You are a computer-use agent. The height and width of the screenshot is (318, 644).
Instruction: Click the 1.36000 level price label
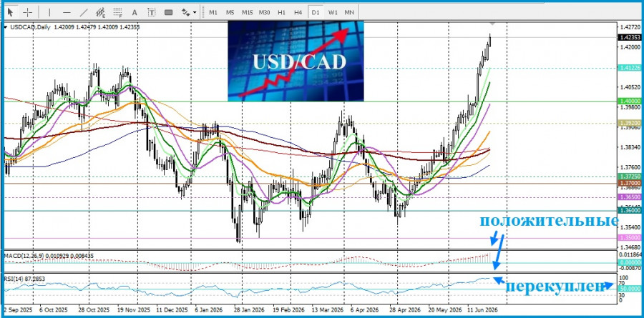tap(630, 210)
